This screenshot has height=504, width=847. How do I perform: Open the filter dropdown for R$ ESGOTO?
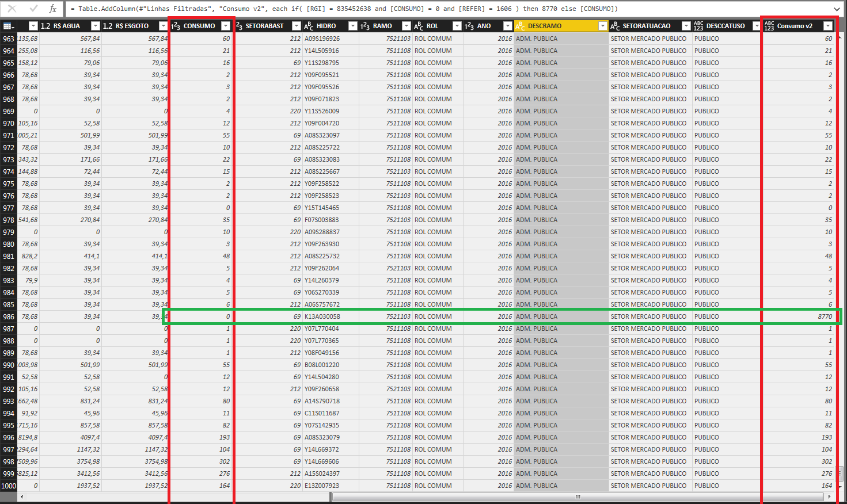point(163,26)
